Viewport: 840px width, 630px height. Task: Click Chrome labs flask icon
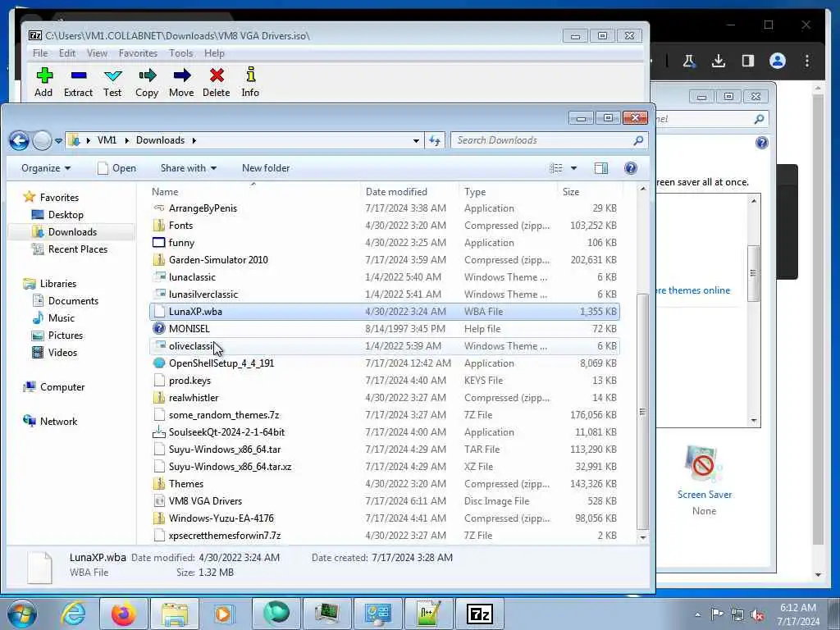point(689,61)
